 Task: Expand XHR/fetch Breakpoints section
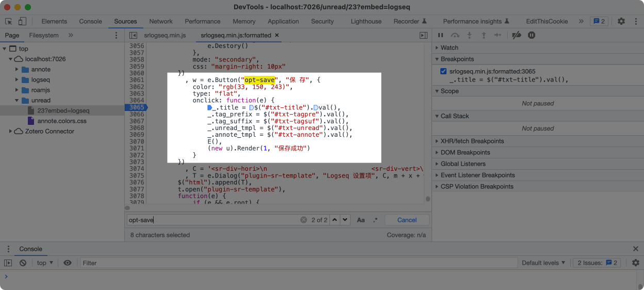click(x=472, y=141)
